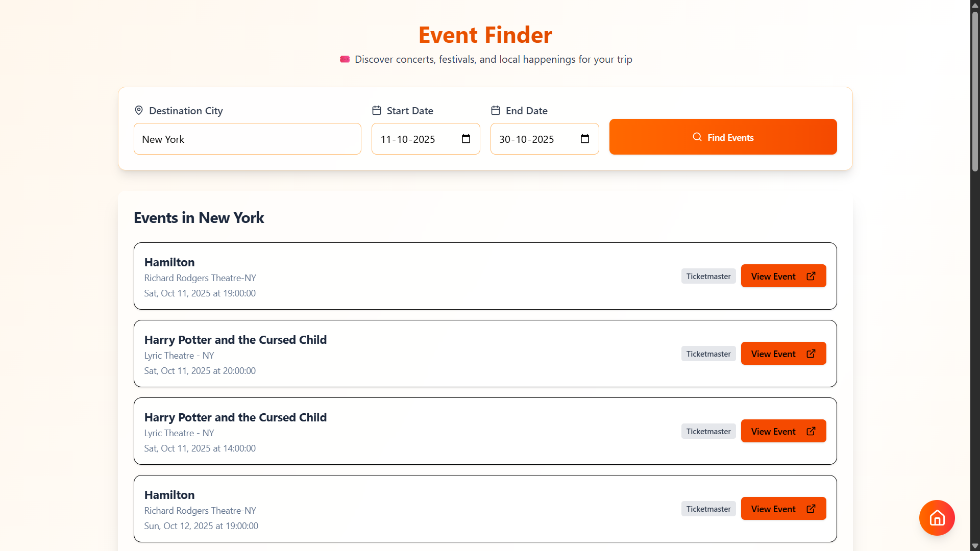Open the Start Date calendar picker icon
Image resolution: width=980 pixels, height=551 pixels.
(x=465, y=139)
